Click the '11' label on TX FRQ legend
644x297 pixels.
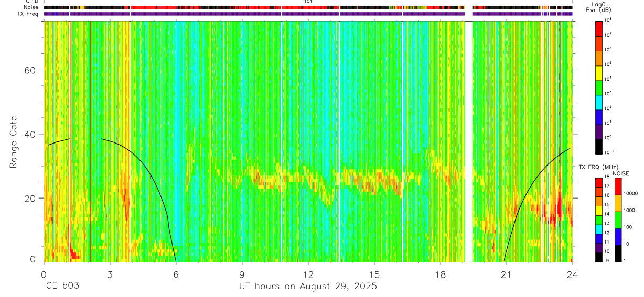click(608, 241)
